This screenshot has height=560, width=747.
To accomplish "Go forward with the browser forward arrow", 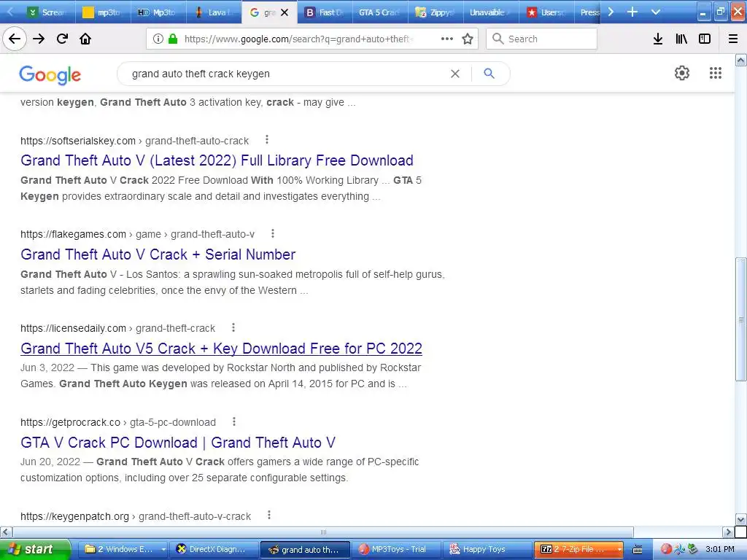I will click(x=39, y=39).
